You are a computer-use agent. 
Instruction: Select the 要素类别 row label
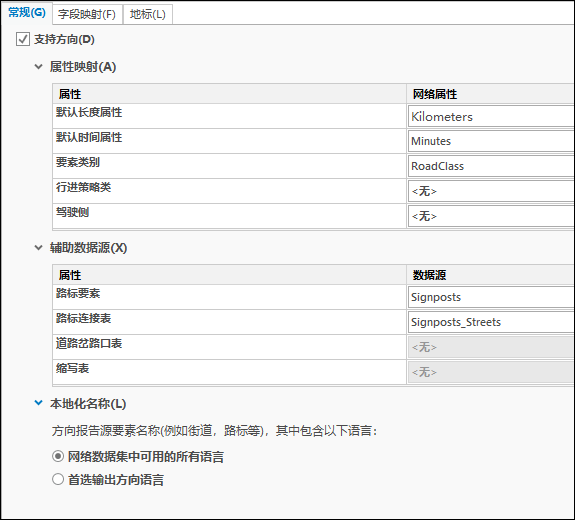tap(78, 162)
